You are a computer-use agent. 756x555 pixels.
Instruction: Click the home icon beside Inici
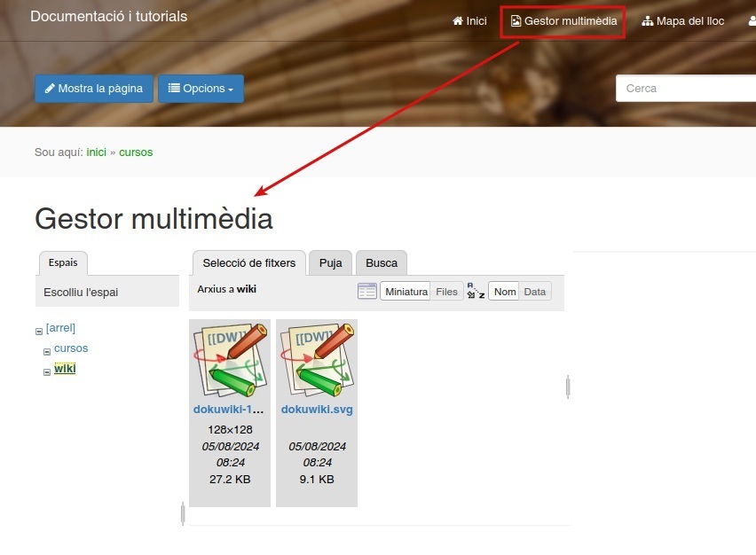click(458, 20)
